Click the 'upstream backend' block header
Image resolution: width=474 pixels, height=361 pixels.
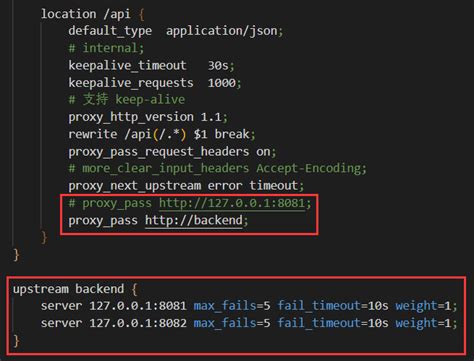click(75, 289)
